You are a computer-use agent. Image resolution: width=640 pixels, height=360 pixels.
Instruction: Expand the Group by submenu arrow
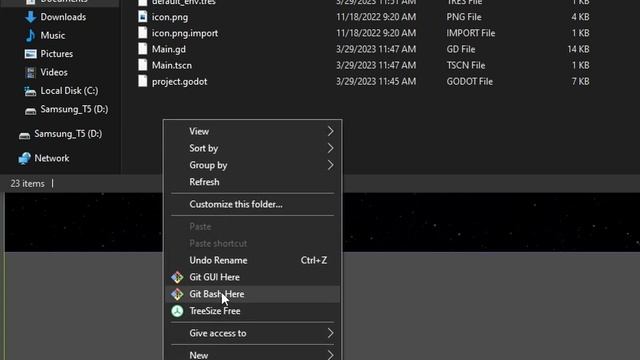pos(330,165)
